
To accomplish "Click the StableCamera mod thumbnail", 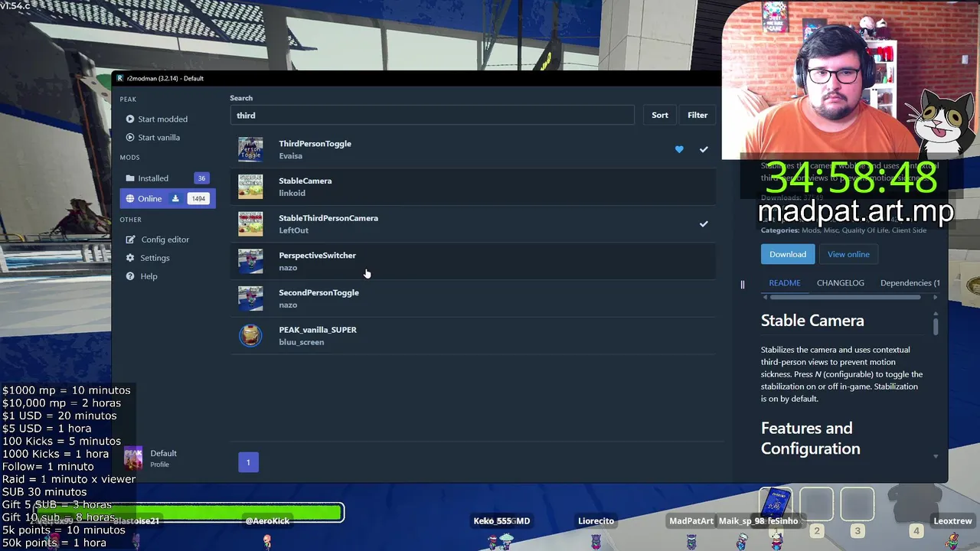I will point(250,187).
